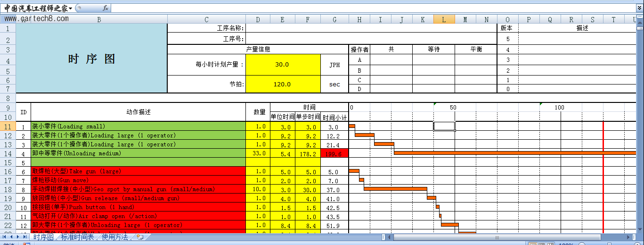Click the 时间小计 column heading

coord(334,117)
